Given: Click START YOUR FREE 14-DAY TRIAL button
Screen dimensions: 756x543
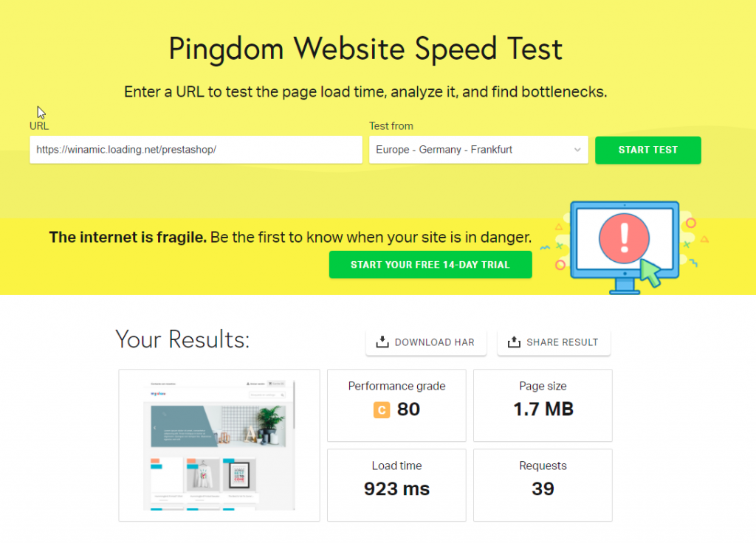Looking at the screenshot, I should (430, 265).
